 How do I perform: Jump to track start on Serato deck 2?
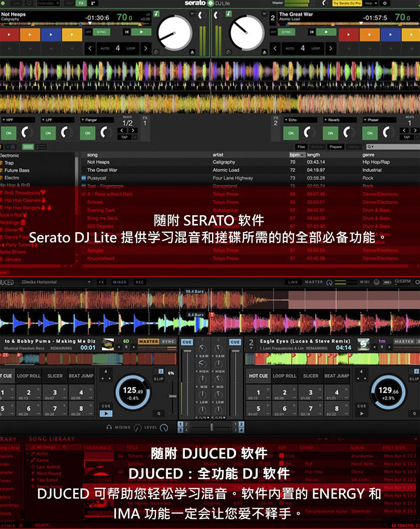click(x=311, y=32)
